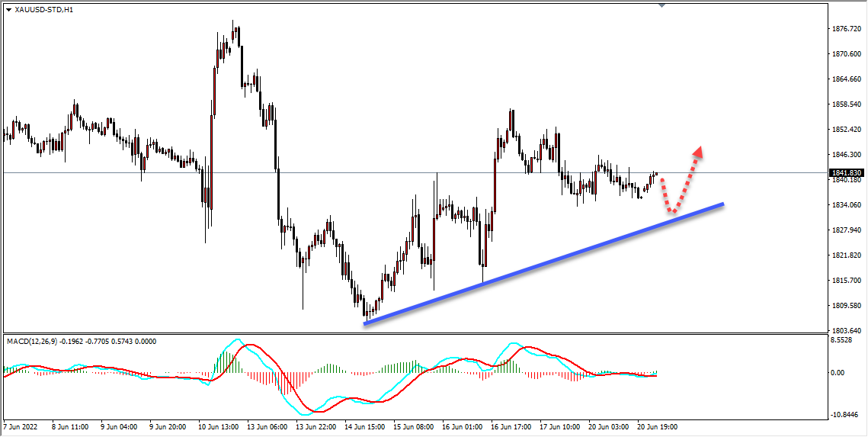Click the 7 Jun 2022 date label
868x437 pixels.
(x=23, y=427)
